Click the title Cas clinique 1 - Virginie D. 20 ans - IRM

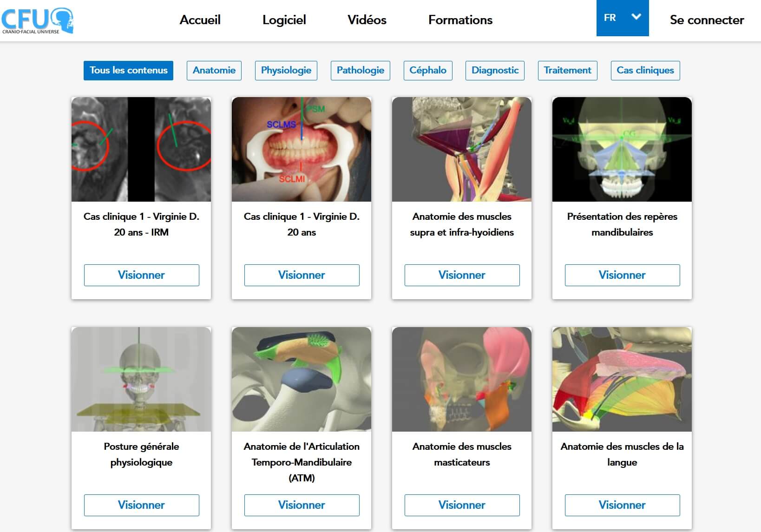[141, 224]
